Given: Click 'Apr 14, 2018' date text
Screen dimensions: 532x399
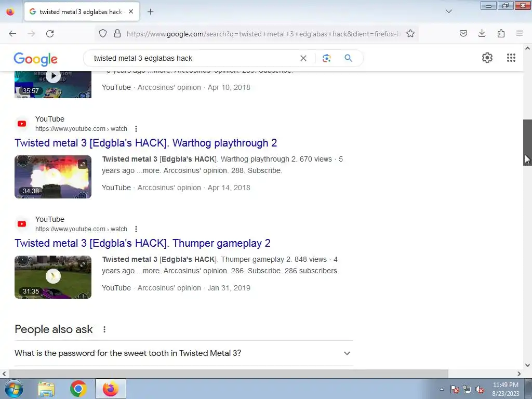Looking at the screenshot, I should [x=229, y=188].
